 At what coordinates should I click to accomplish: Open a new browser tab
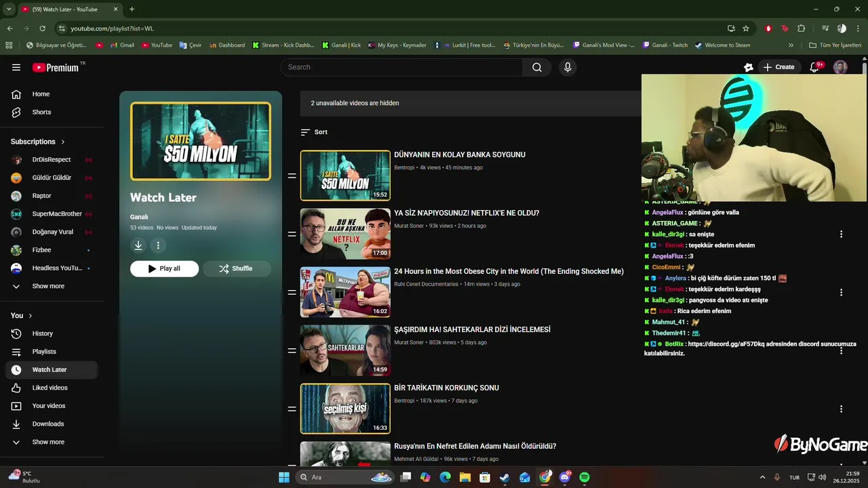(x=132, y=9)
